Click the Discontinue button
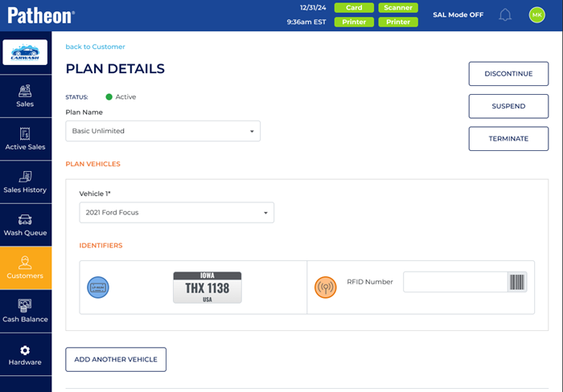 coord(508,74)
